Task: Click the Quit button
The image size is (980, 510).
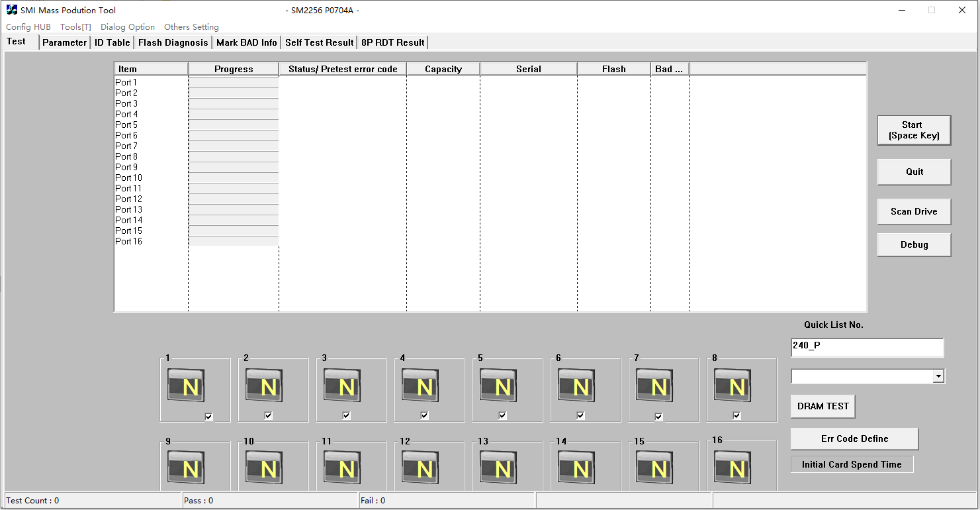Action: (914, 172)
